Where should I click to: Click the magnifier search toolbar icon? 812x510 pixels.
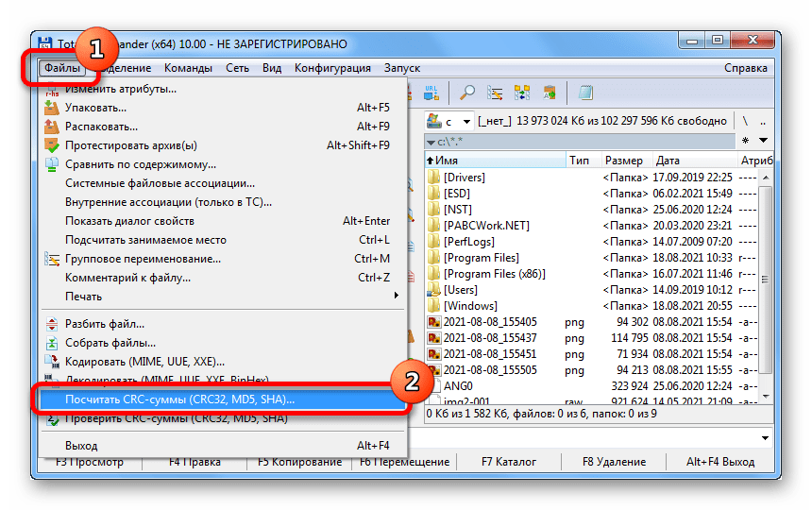click(467, 93)
